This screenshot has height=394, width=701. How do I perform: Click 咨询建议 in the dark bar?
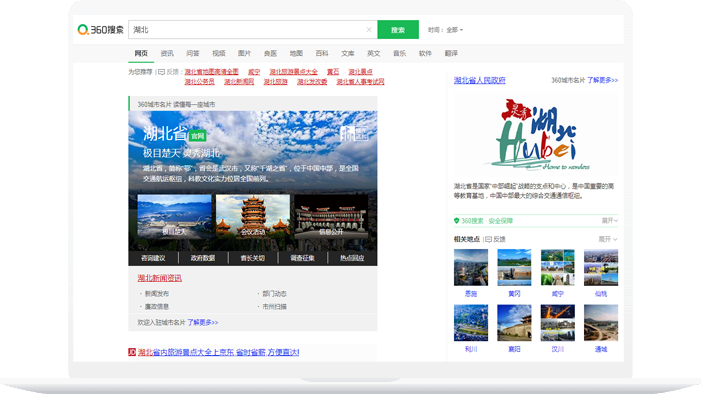click(153, 258)
